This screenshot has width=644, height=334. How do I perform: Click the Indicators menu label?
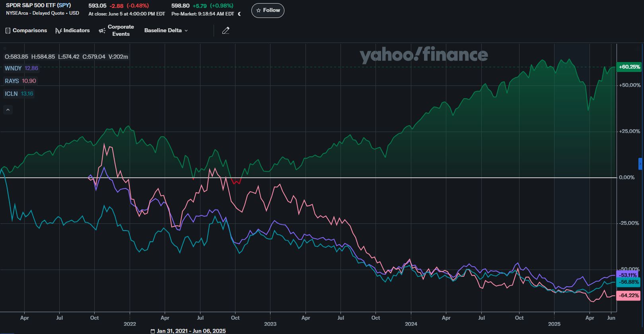[x=76, y=31]
